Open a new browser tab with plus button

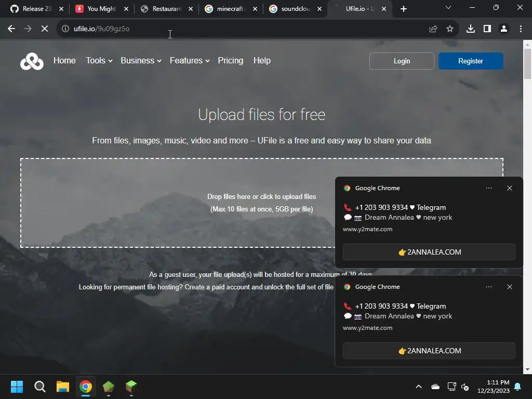click(x=403, y=9)
